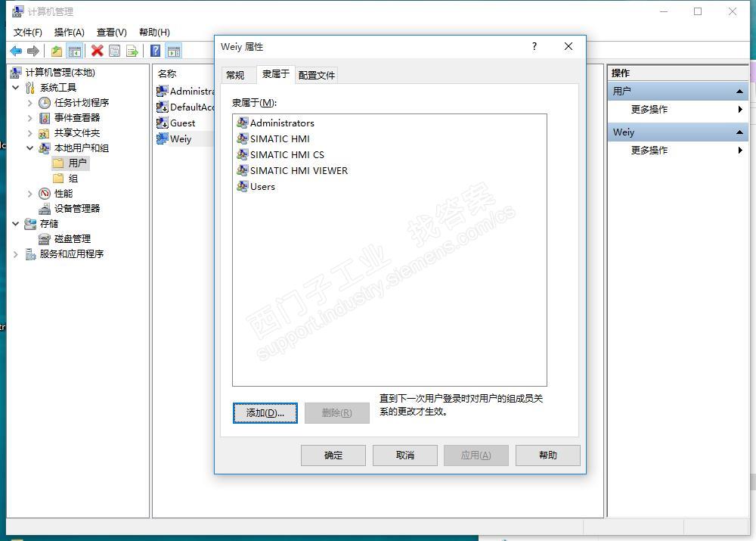Close the Weiy 属性 dialog
756x541 pixels.
tap(569, 46)
